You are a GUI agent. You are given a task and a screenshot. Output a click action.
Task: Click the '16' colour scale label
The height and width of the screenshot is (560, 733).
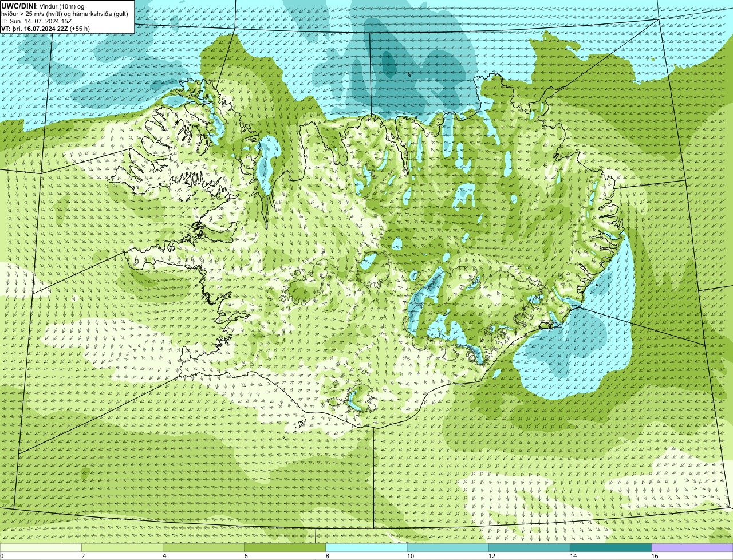click(655, 556)
